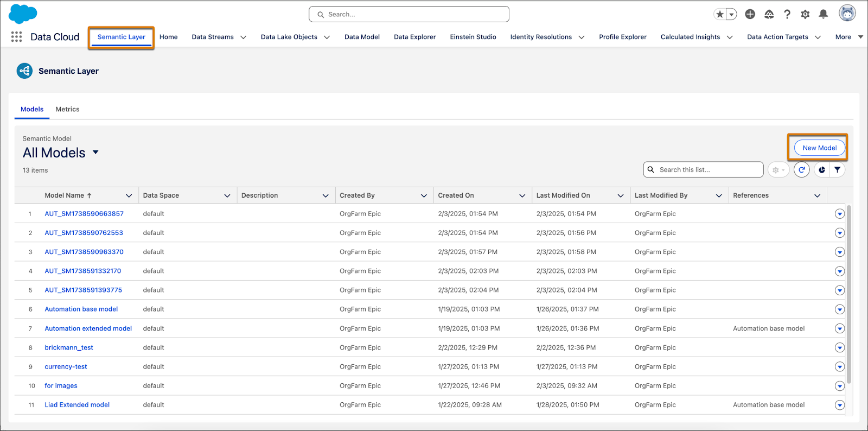Go to the Home nav tab

pos(169,37)
